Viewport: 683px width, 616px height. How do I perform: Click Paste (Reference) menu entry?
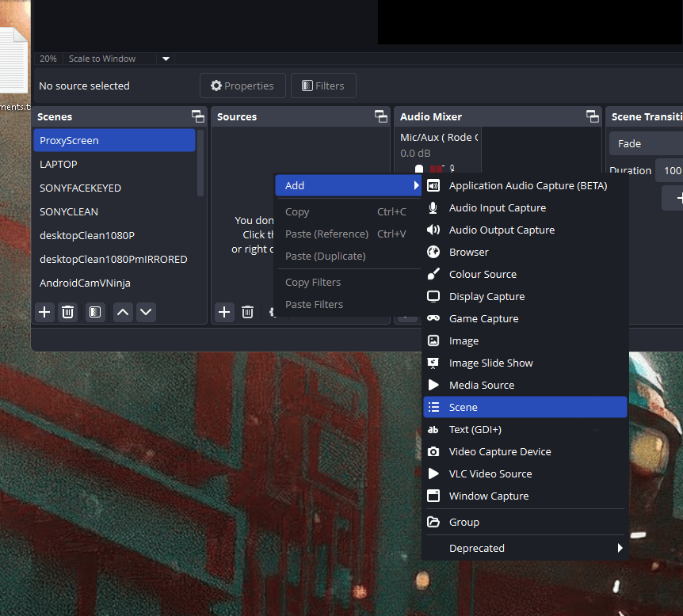(x=349, y=234)
